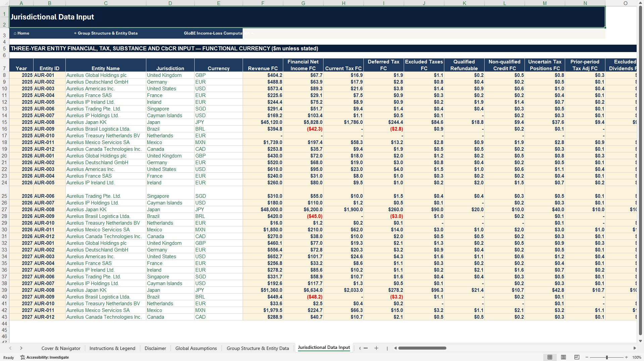Viewport: 644px width, 361px height.
Task: Open the sheet tab options menu dots
Action: click(x=387, y=348)
